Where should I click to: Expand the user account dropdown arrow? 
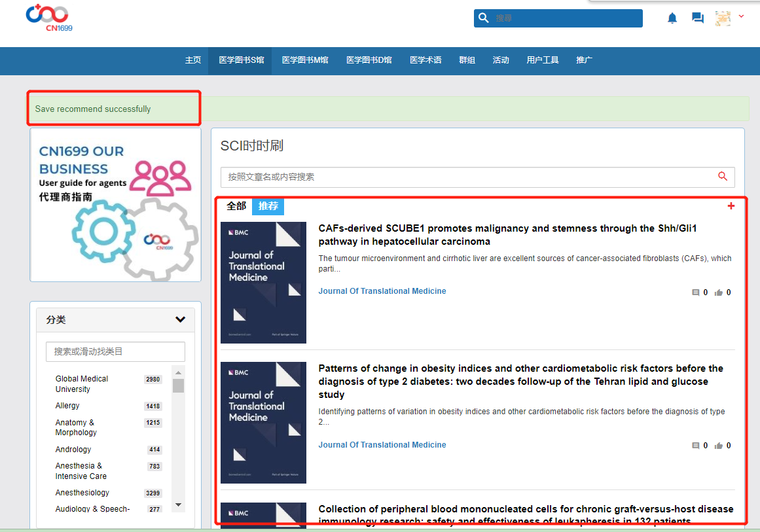tap(741, 16)
